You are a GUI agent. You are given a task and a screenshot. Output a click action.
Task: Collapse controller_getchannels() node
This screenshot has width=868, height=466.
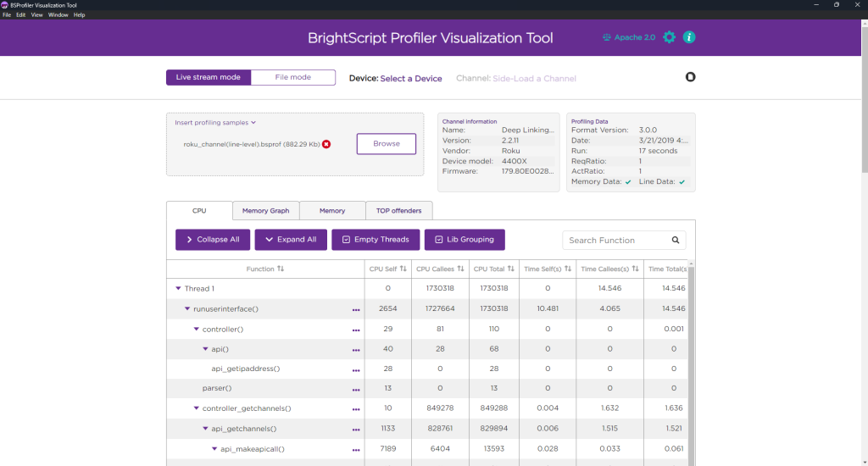tap(196, 408)
